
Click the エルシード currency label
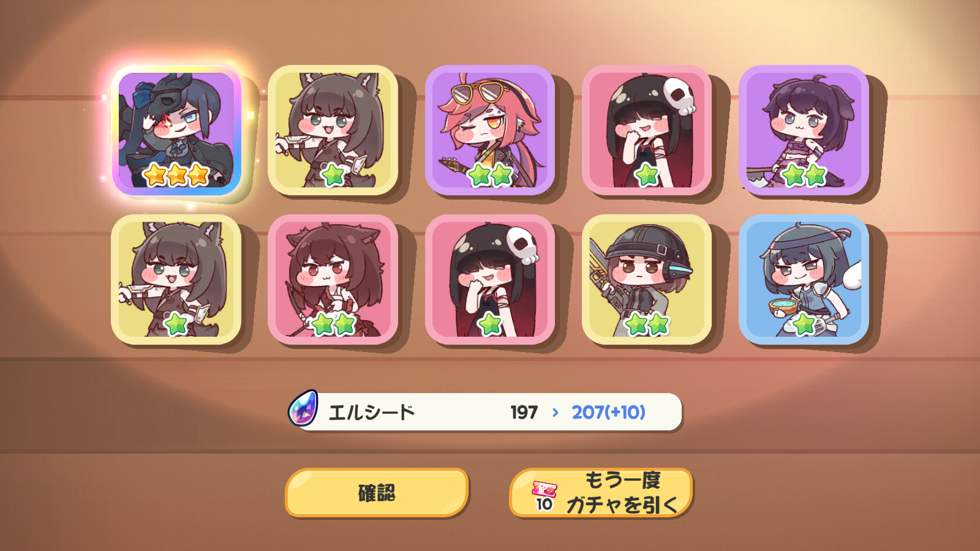[372, 412]
